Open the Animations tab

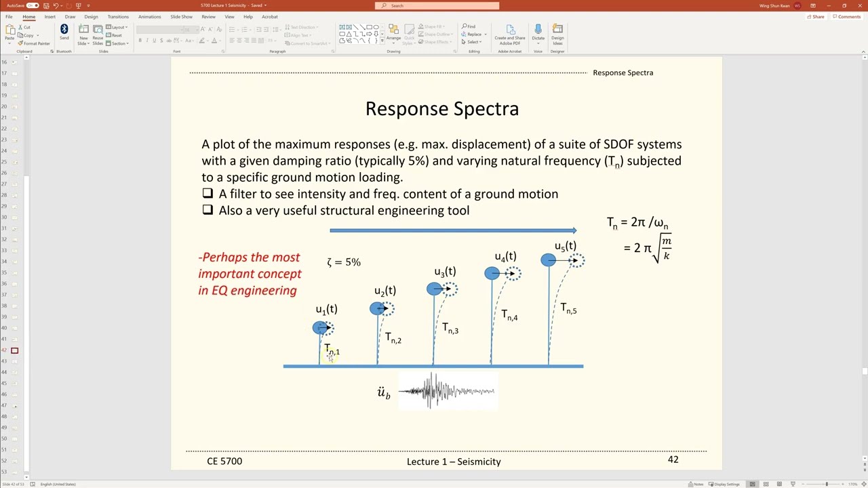click(x=149, y=16)
